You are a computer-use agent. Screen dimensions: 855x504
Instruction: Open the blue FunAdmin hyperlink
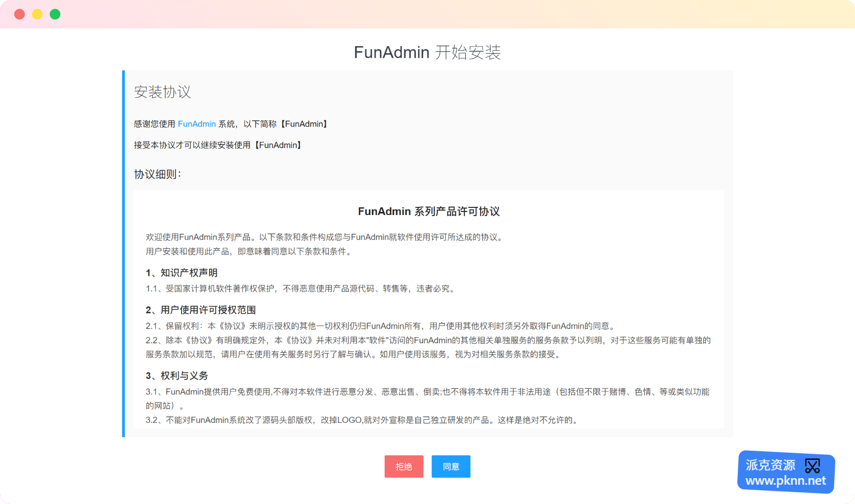pyautogui.click(x=197, y=124)
